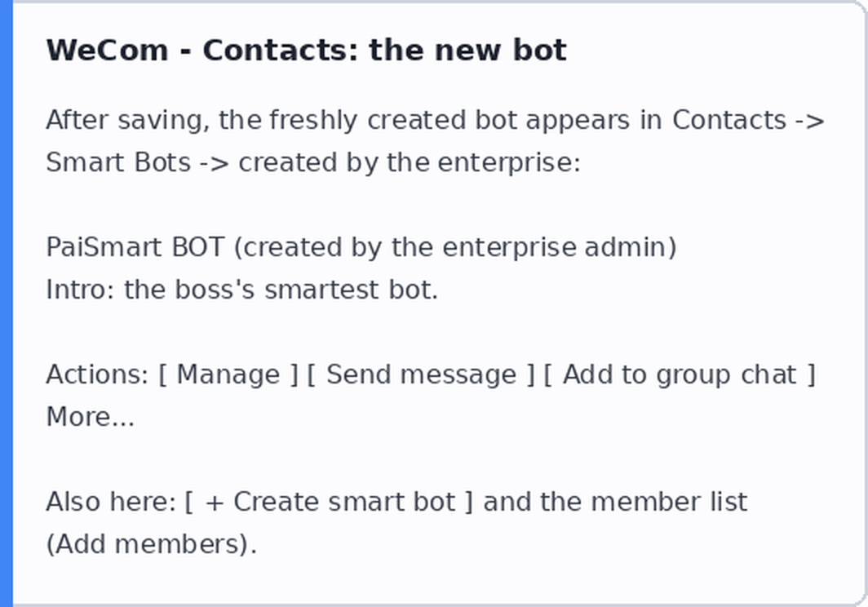
Task: Click the plus sign before Create smart bot
Action: pyautogui.click(x=215, y=503)
